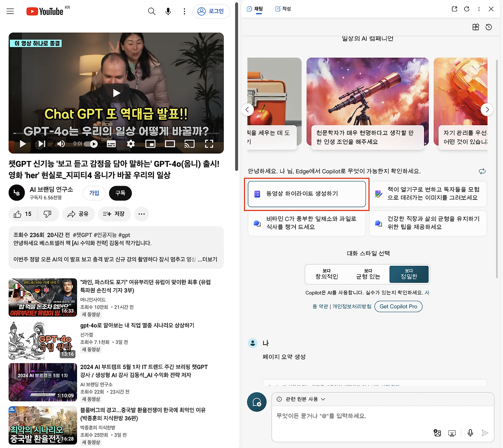Start YouTube voice search with the microphone
503x448 pixels.
point(168,11)
